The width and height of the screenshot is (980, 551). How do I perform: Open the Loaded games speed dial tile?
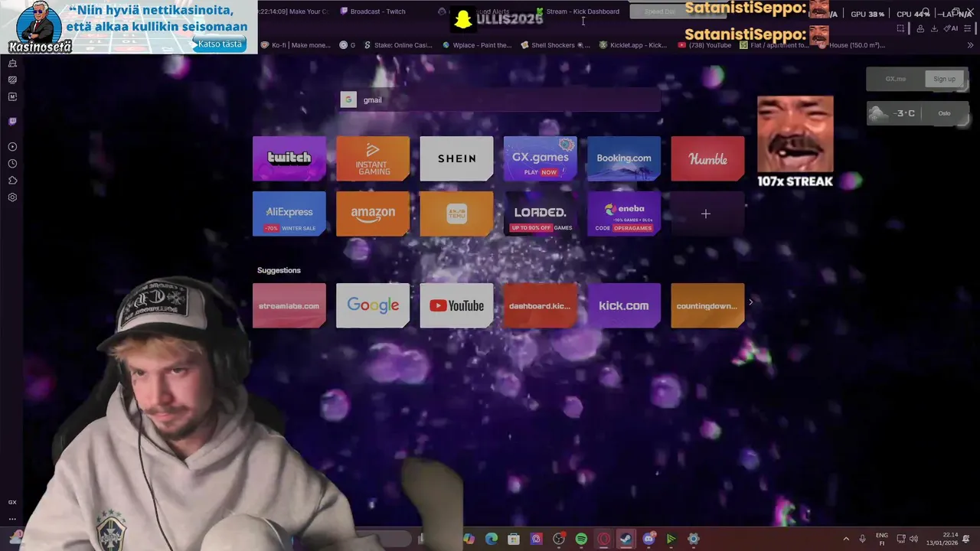point(541,214)
